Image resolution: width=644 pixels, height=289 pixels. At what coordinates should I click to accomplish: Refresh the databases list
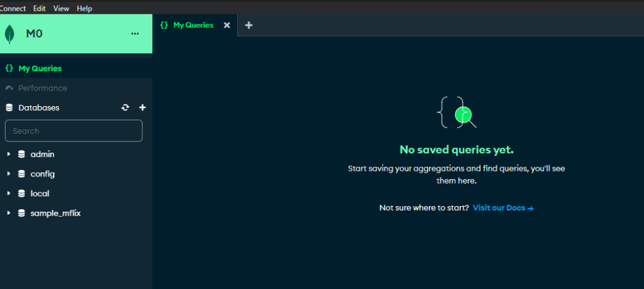(125, 107)
